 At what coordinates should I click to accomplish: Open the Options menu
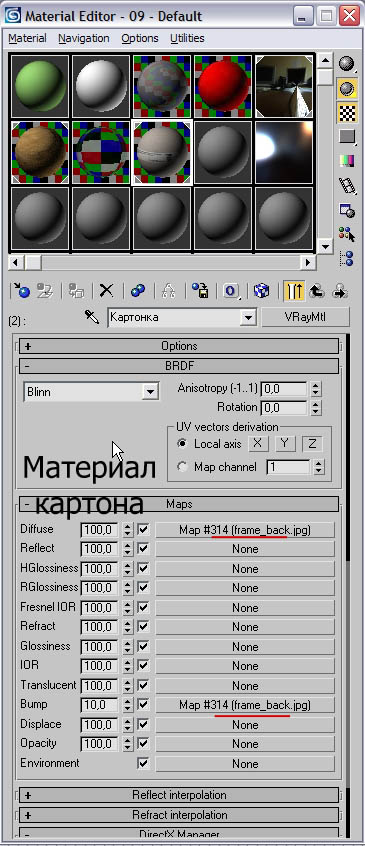coord(140,38)
